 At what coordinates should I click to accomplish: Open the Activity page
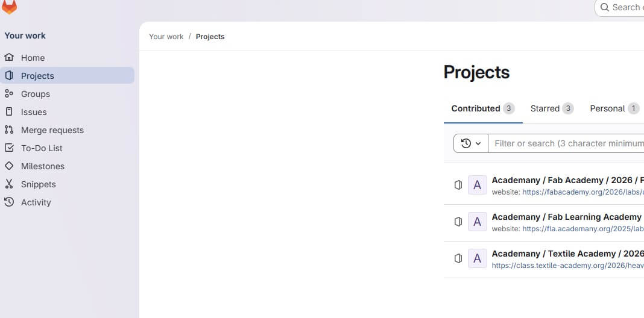36,202
